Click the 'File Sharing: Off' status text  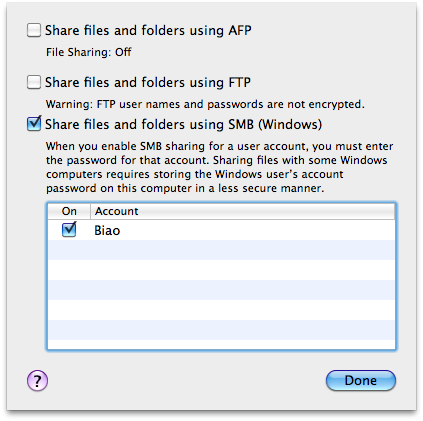89,52
